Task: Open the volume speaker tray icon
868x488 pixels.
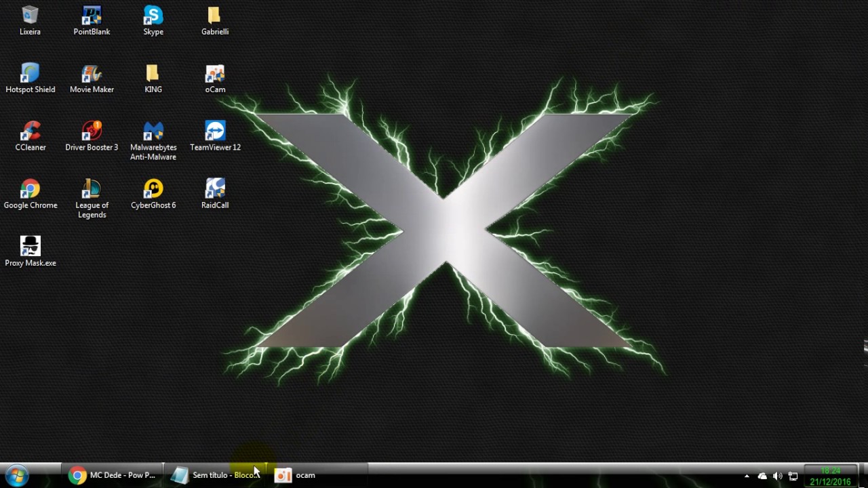Action: 778,476
